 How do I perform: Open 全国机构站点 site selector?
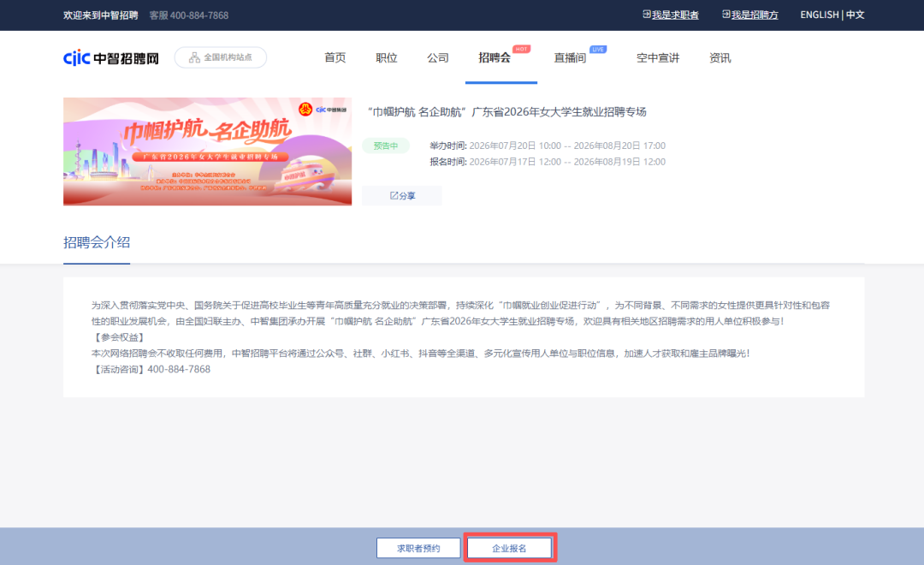pos(221,57)
